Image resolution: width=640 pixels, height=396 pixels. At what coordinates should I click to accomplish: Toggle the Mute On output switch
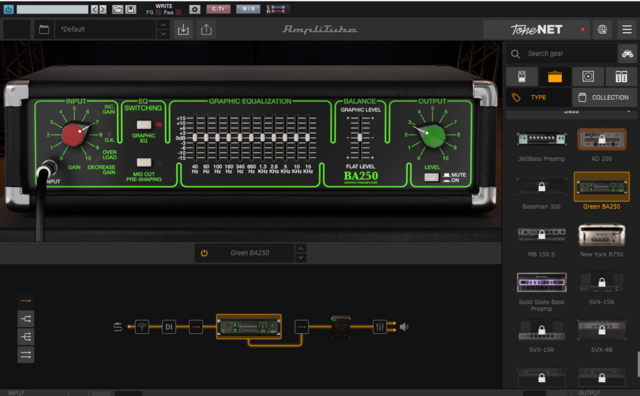point(431,177)
